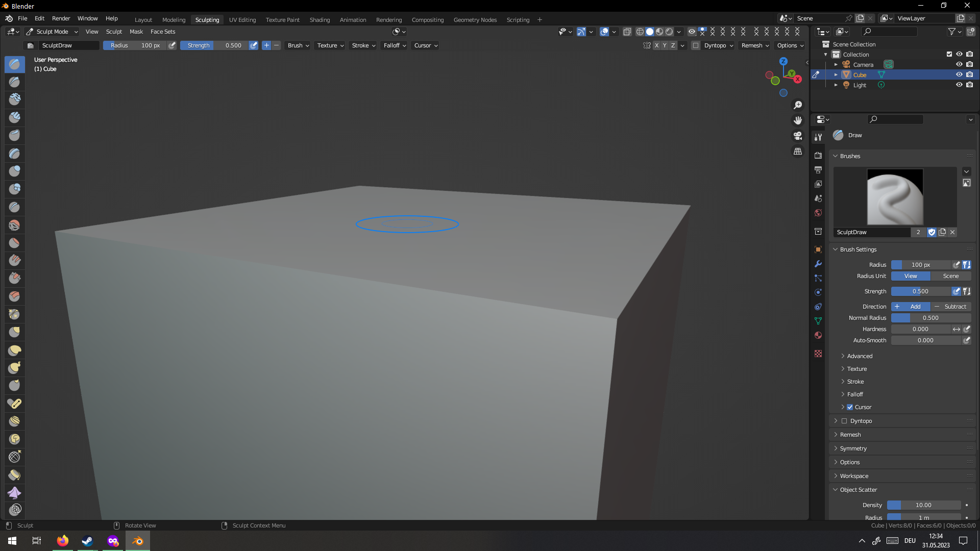Set Radius Unit to View

pos(911,276)
